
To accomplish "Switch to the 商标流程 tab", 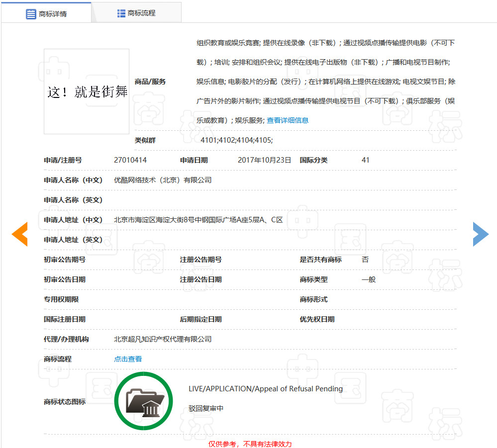I will 136,13.
